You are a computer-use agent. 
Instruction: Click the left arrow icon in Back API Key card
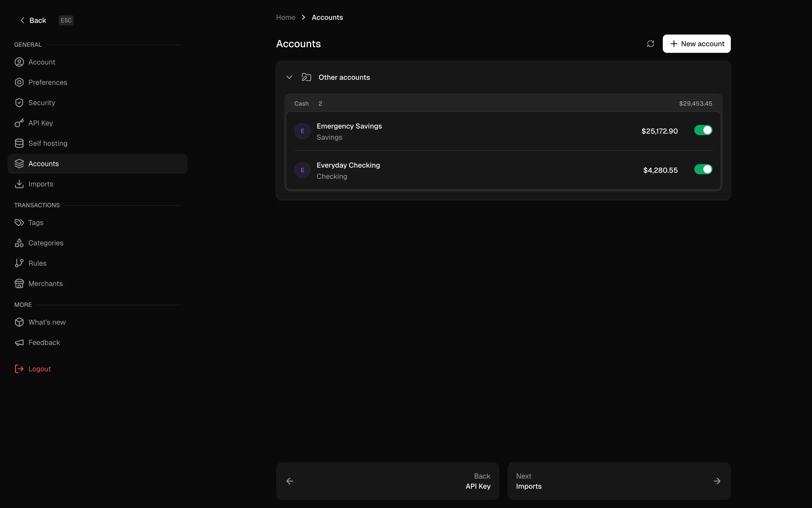[290, 481]
